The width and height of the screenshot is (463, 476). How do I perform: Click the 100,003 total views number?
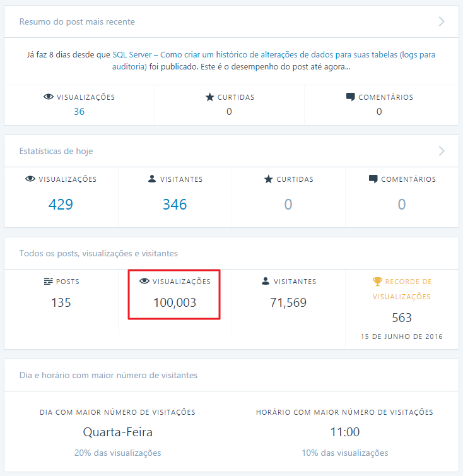[x=175, y=302]
